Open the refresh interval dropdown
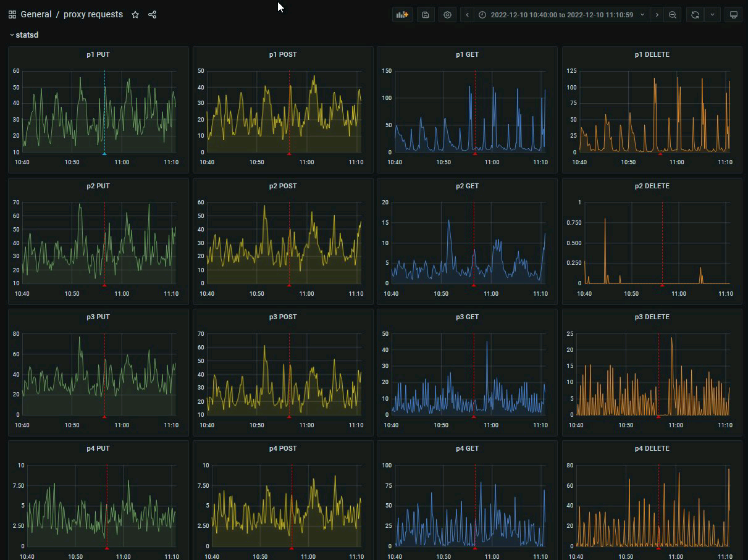Image resolution: width=748 pixels, height=560 pixels. pyautogui.click(x=713, y=15)
